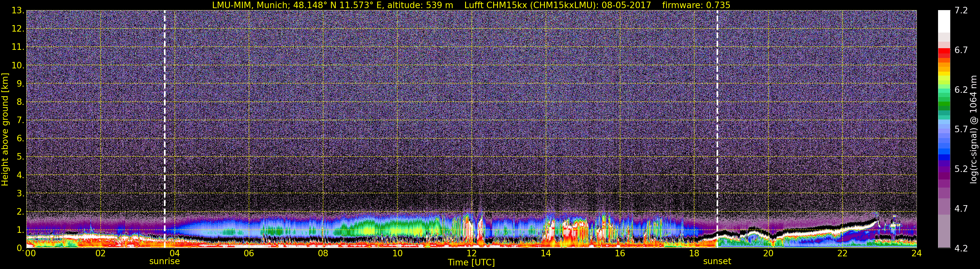This screenshot has height=269, width=980.
Task: Click height axis tick label '10.'
Action: (x=18, y=65)
